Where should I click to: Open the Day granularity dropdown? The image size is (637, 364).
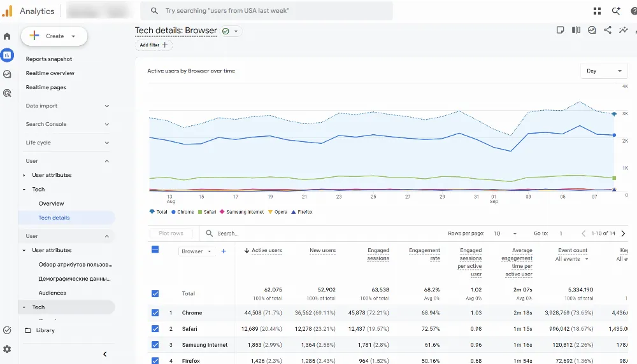(x=604, y=71)
